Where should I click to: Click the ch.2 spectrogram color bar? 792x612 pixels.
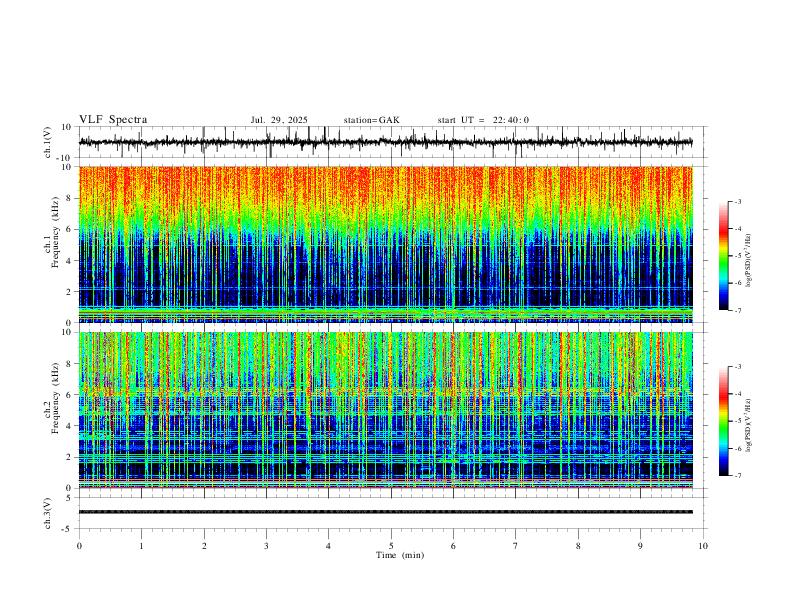[723, 421]
